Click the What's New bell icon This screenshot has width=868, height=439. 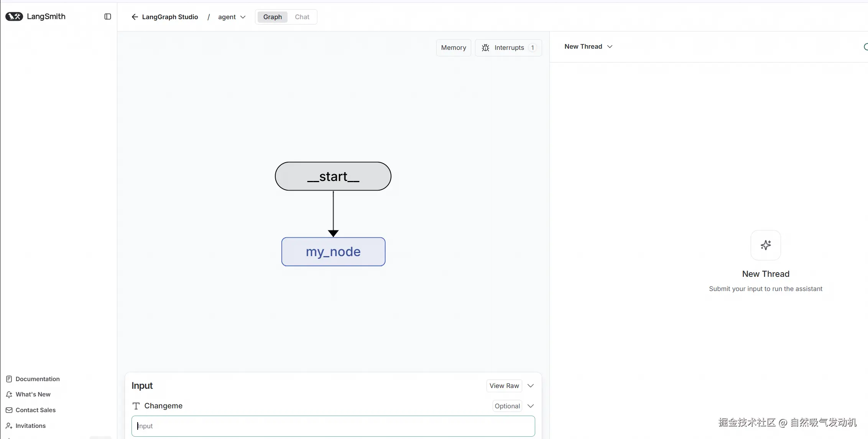[x=9, y=395]
